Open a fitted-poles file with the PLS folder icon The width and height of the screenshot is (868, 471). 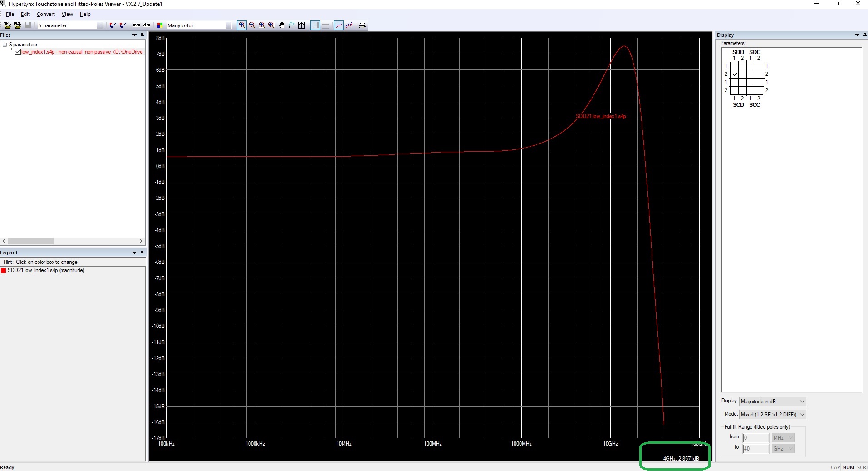click(x=17, y=25)
